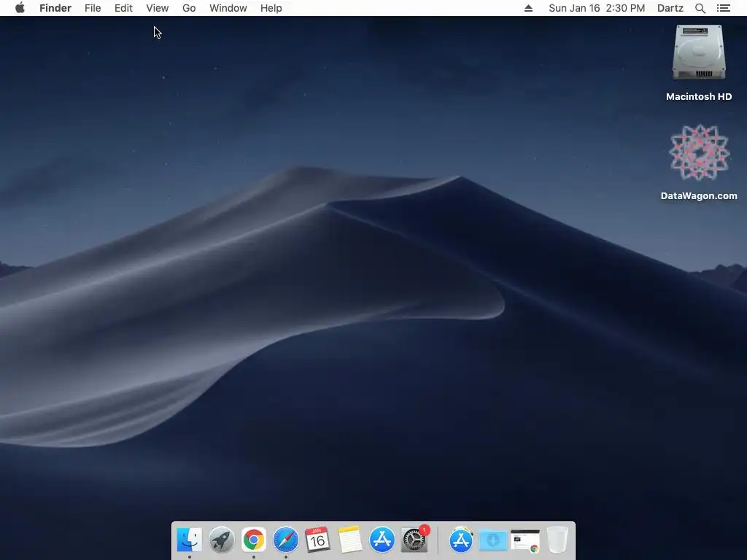Open the Apple menu logo
Viewport: 747px width, 560px height.
coord(20,8)
